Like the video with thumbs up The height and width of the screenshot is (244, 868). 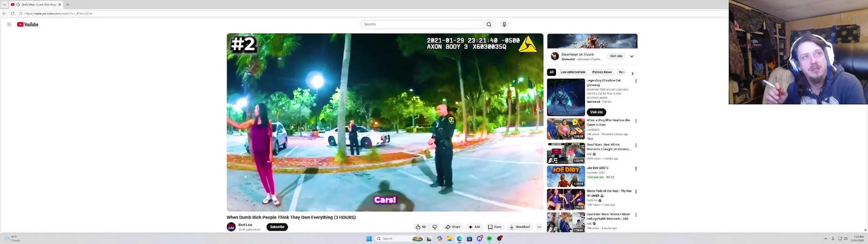click(421, 227)
